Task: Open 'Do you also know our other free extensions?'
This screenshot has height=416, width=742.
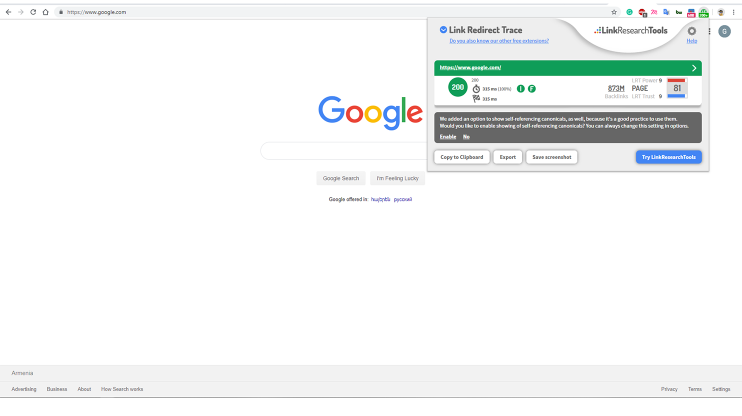Action: [499, 41]
